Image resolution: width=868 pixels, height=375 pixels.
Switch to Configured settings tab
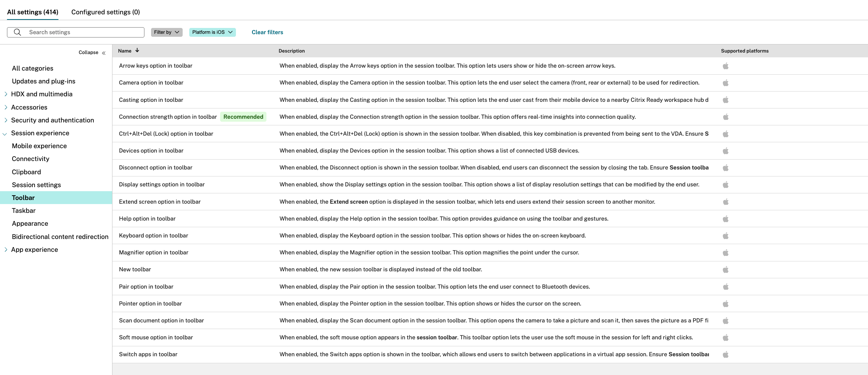[105, 12]
